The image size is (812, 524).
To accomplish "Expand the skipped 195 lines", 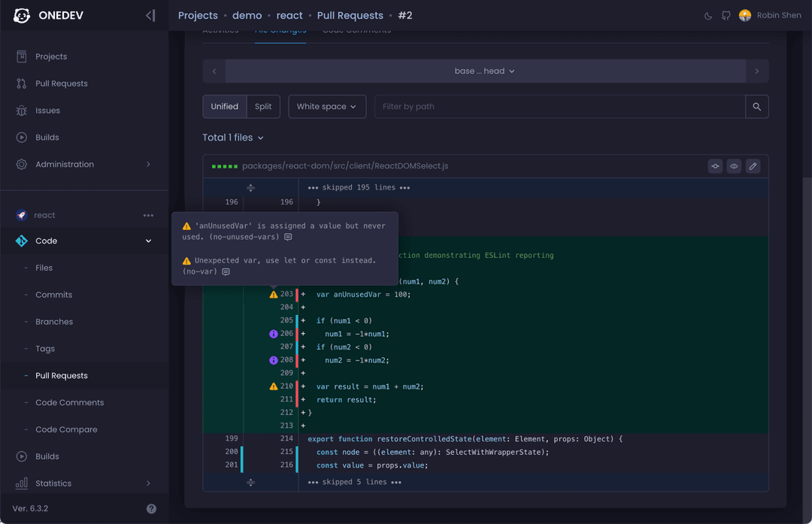I will 250,187.
